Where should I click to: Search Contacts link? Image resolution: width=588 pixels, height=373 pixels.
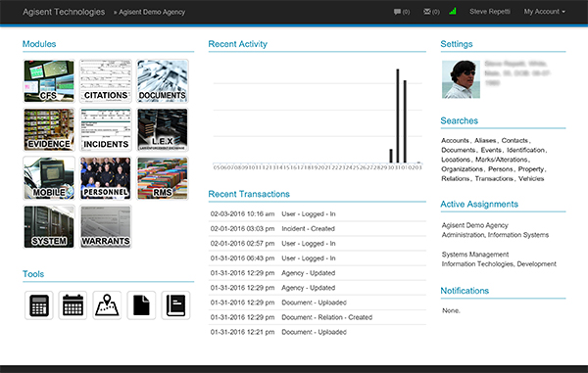click(x=514, y=140)
